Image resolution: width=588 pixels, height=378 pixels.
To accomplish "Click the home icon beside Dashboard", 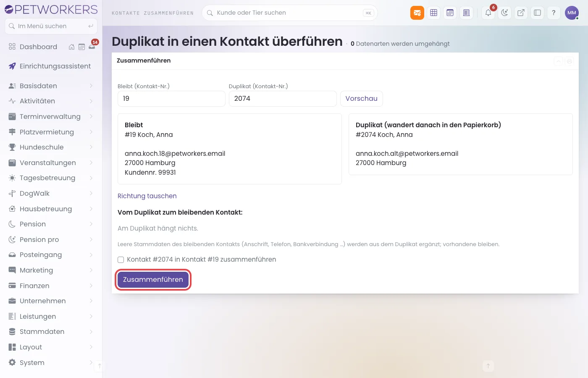I will (x=71, y=47).
